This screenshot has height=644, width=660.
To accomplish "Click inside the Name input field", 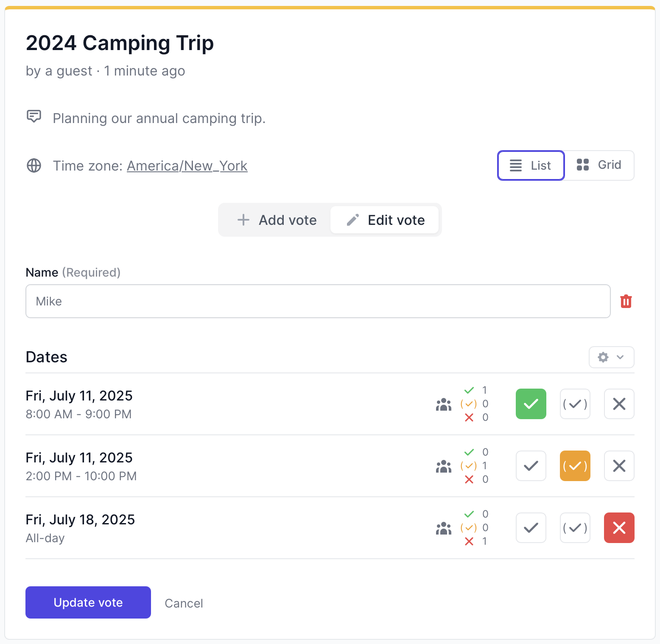I will pos(317,301).
